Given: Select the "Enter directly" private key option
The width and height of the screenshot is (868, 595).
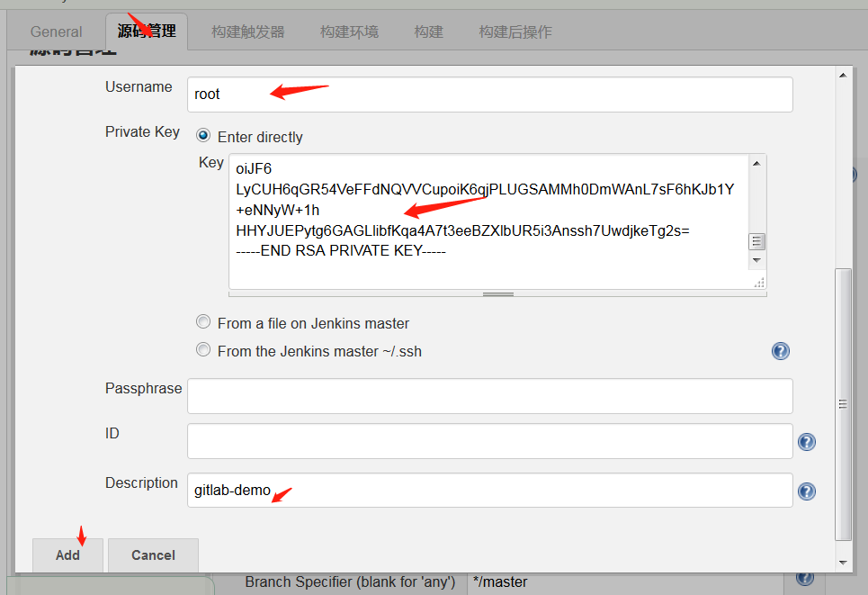Looking at the screenshot, I should pyautogui.click(x=203, y=137).
